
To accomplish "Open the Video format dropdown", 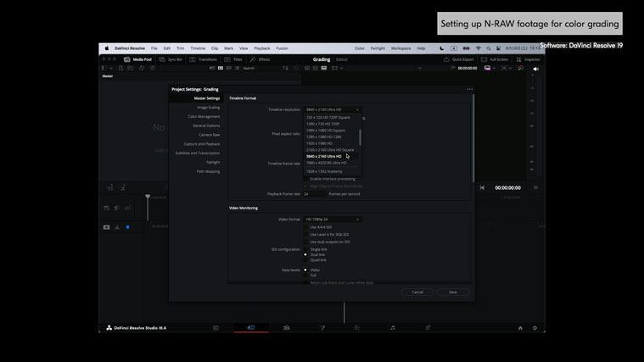I will (332, 220).
